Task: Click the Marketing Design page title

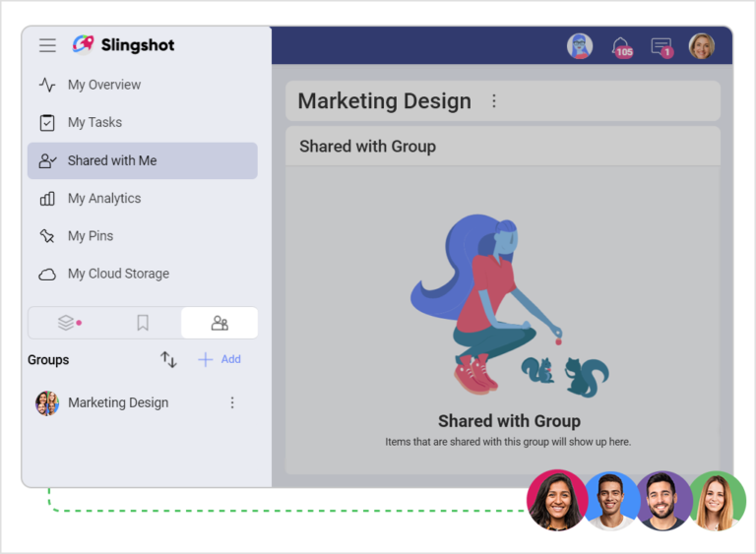Action: click(x=384, y=100)
